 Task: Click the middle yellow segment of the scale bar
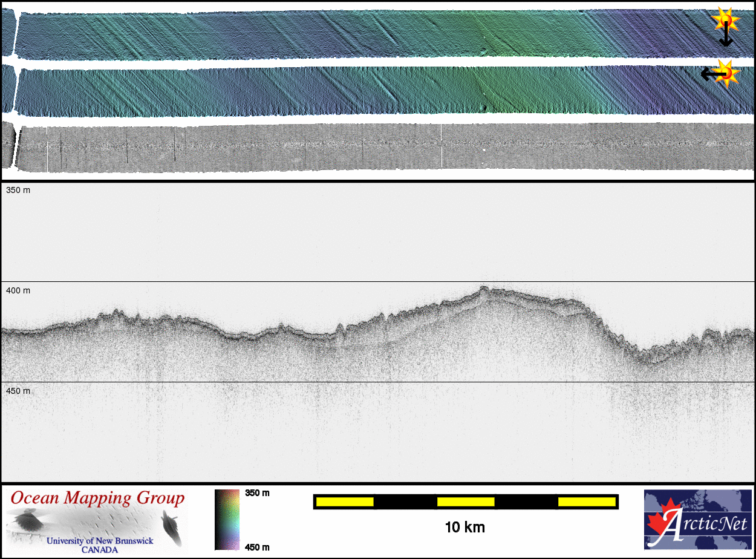466,502
